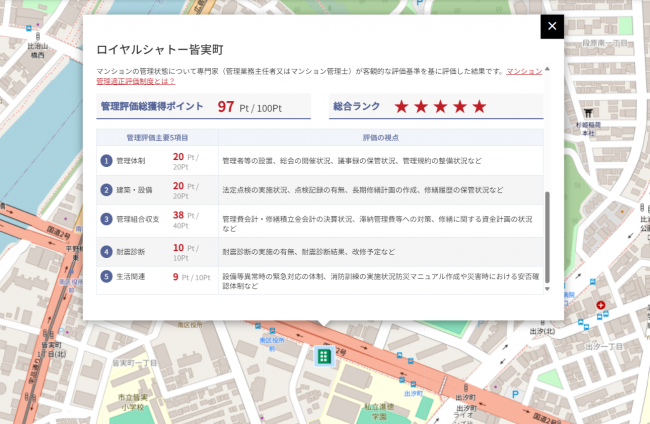Click the 評価の視点 column header
The width and height of the screenshot is (650, 424).
pos(379,136)
